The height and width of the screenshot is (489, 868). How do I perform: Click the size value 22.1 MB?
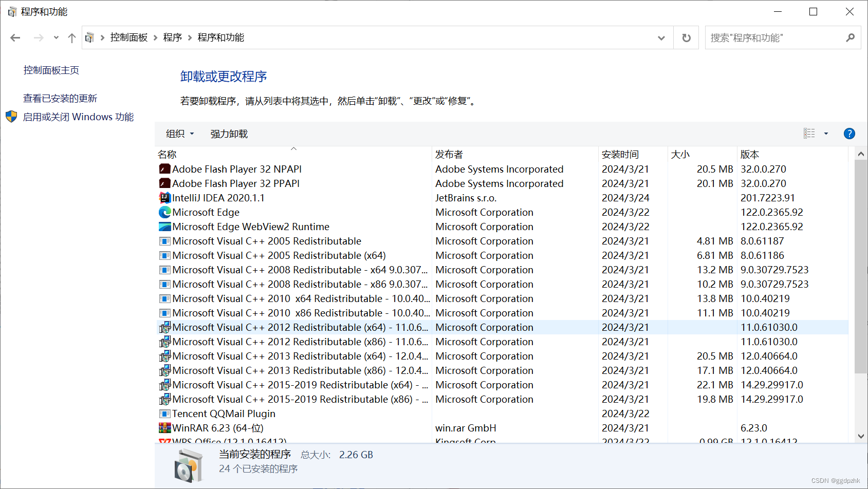(x=715, y=385)
